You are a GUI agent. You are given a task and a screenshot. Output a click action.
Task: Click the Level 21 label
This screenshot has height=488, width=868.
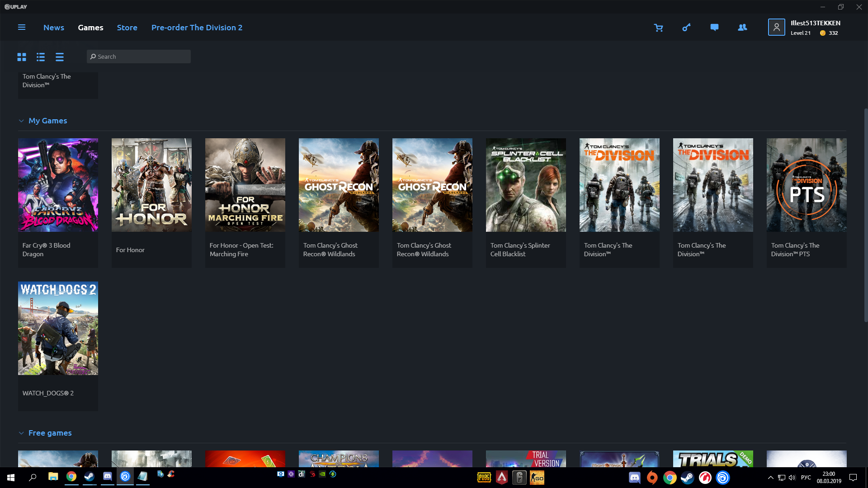[800, 33]
